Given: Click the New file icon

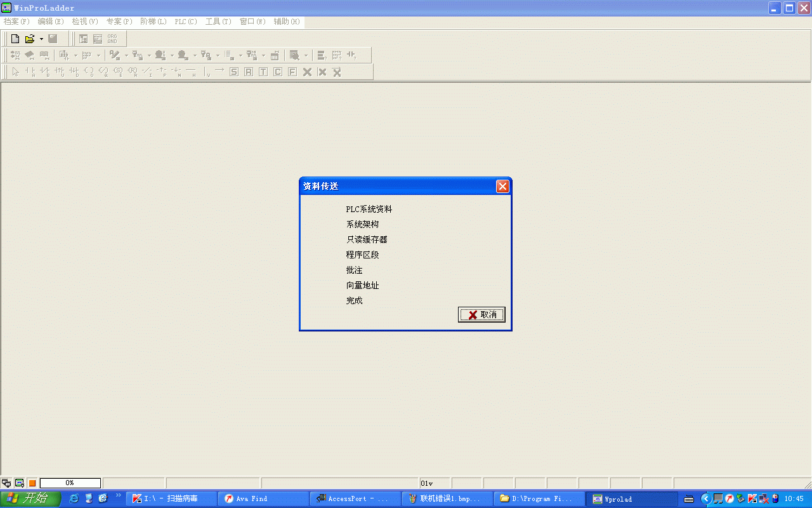Looking at the screenshot, I should pyautogui.click(x=15, y=39).
